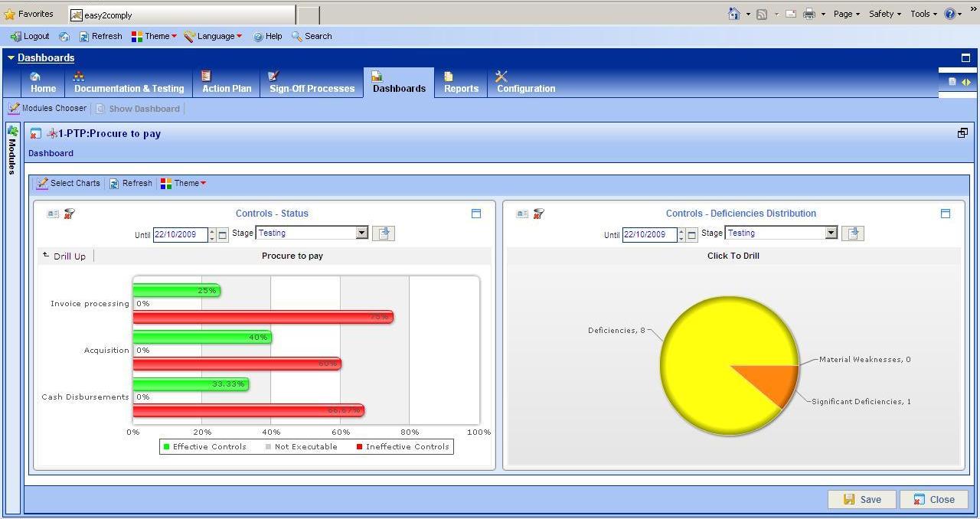Screen dimensions: 980x519
Task: Click date stepper in Controls - Status
Action: pos(212,234)
